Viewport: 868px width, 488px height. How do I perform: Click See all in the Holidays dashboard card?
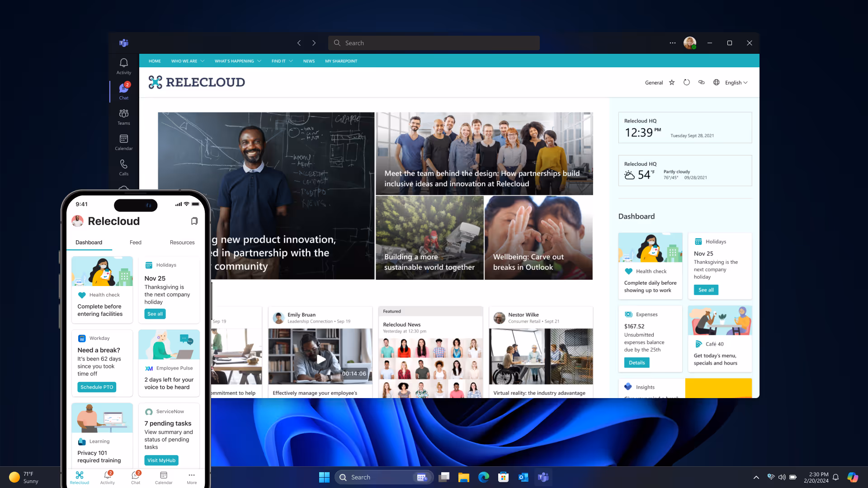(x=705, y=290)
